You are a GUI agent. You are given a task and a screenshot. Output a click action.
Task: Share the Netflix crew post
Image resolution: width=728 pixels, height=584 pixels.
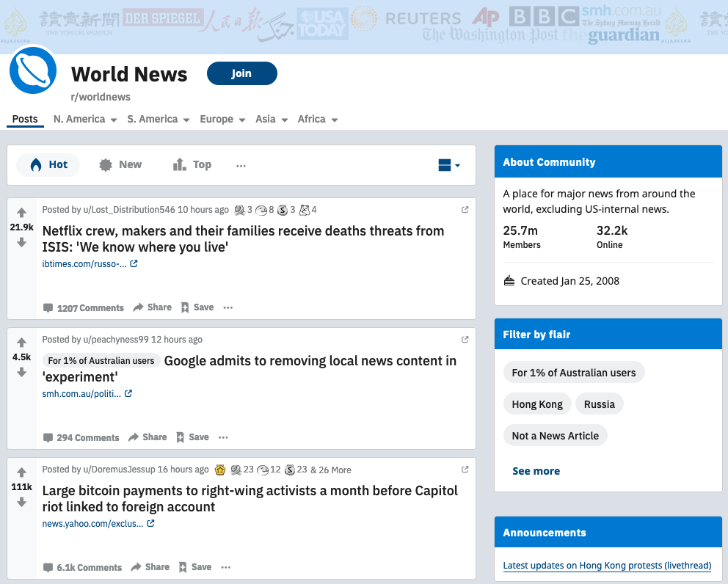pos(153,307)
